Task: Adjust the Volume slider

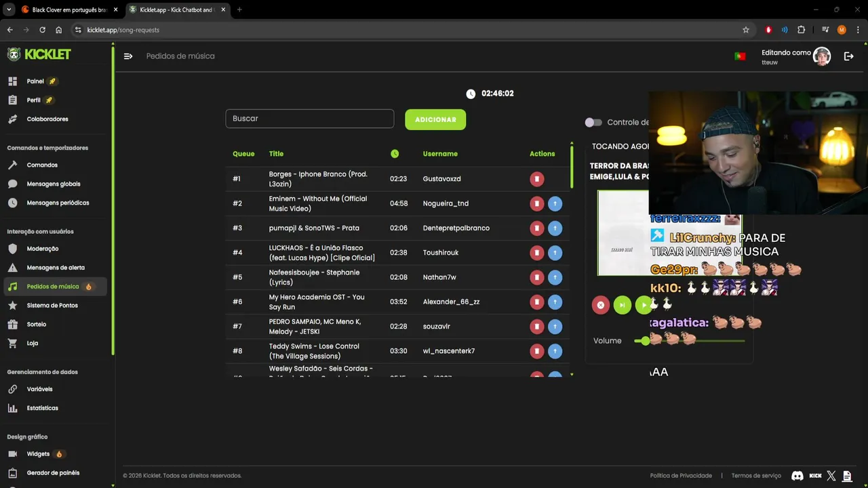Action: (689, 341)
